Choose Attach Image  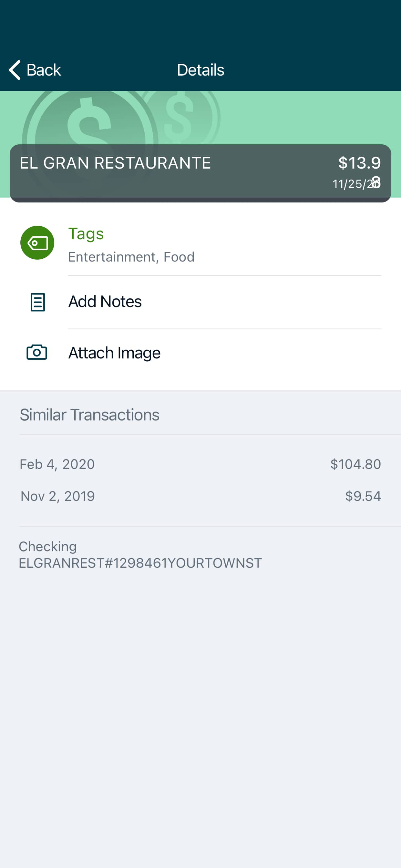114,353
